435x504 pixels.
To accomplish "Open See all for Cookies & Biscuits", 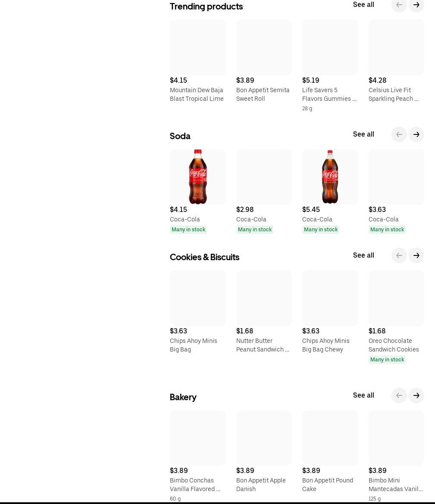I will pos(363,255).
